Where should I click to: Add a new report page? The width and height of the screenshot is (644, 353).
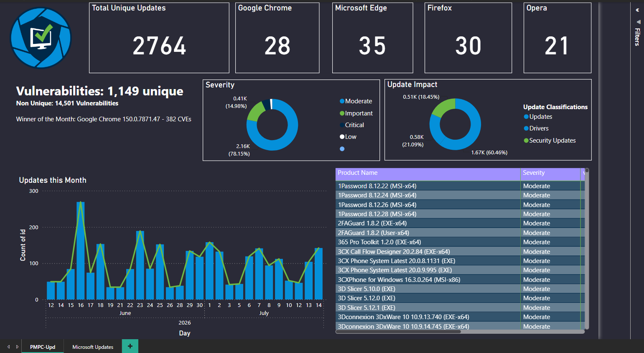click(130, 346)
